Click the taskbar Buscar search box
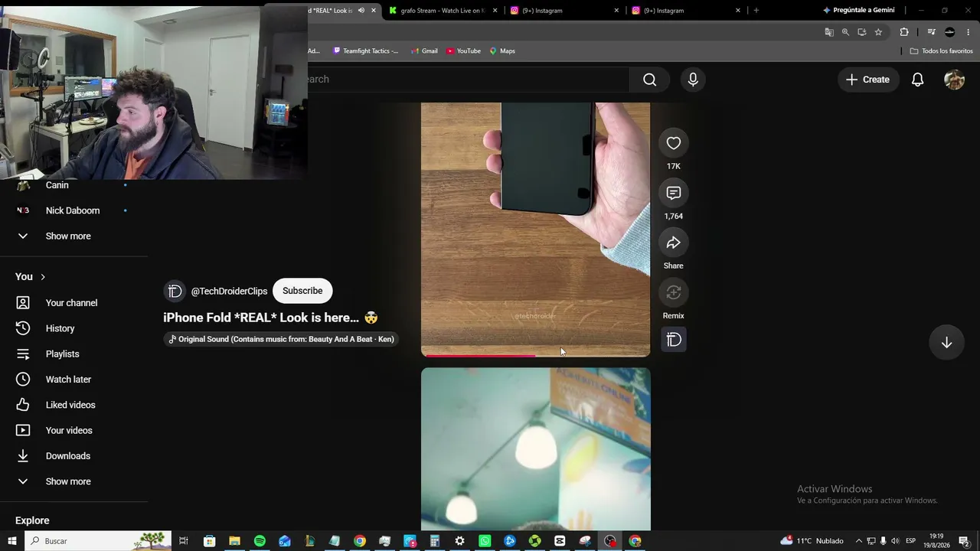The image size is (980, 551). (100, 541)
